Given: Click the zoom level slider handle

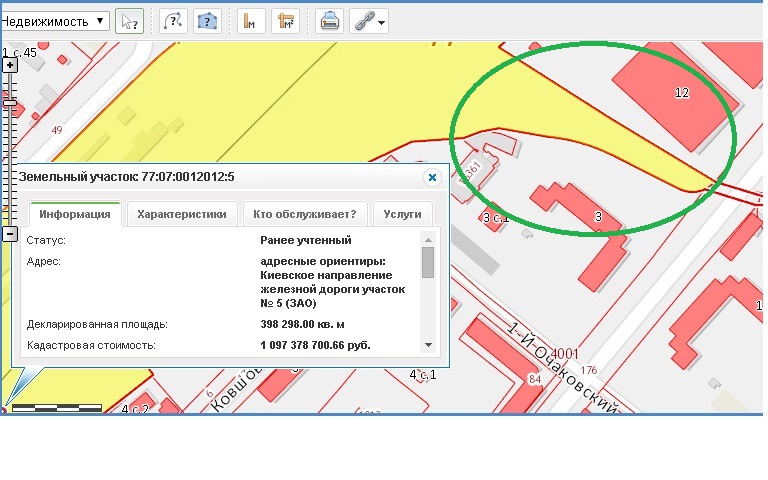Looking at the screenshot, I should pos(10,102).
